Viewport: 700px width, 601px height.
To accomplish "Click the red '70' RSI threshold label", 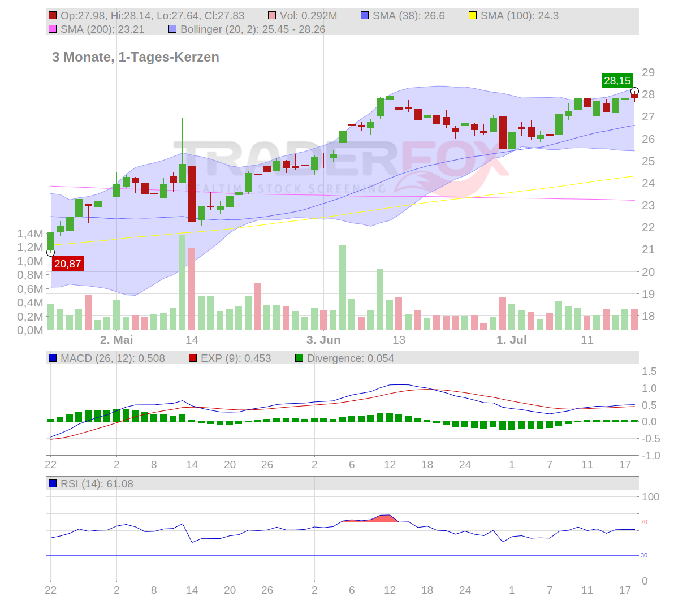I will tap(644, 522).
